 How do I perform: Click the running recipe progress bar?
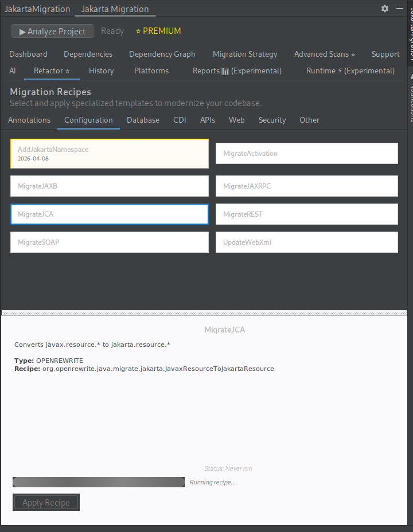pos(99,482)
